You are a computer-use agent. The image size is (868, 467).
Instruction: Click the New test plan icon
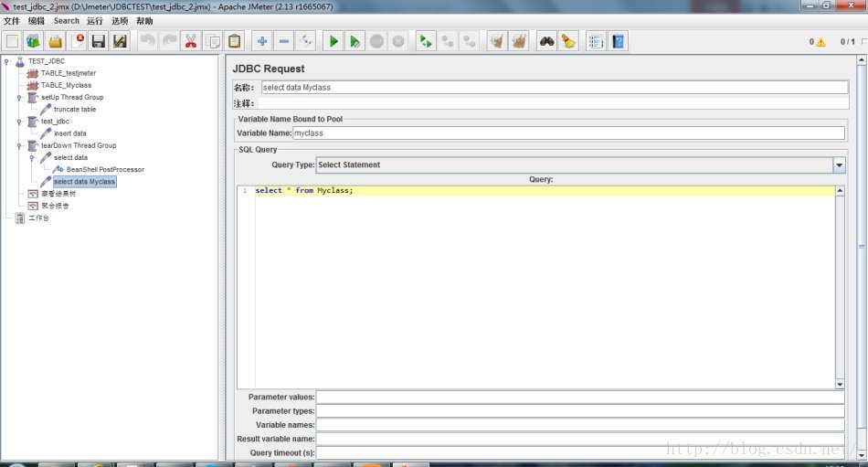(x=12, y=41)
